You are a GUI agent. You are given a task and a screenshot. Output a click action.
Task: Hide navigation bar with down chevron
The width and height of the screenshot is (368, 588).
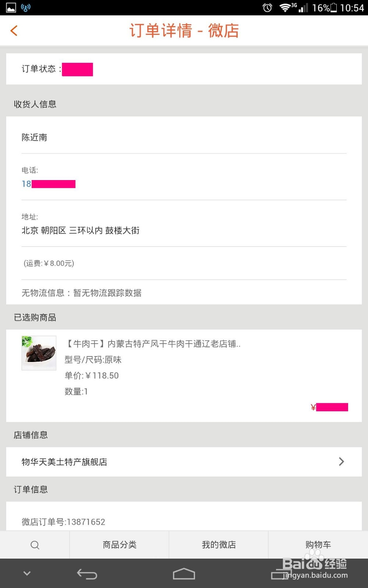[27, 573]
